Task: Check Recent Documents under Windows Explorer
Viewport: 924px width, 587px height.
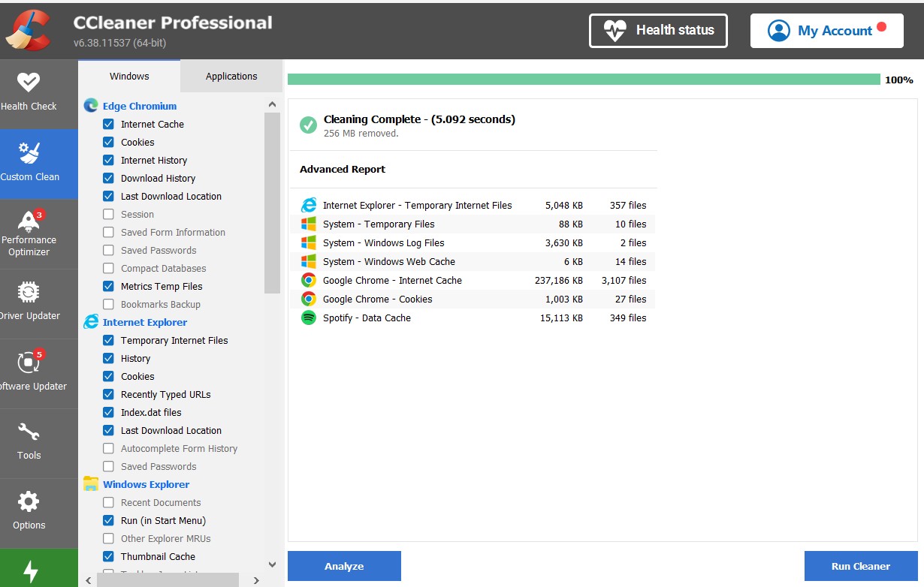Action: (x=108, y=503)
